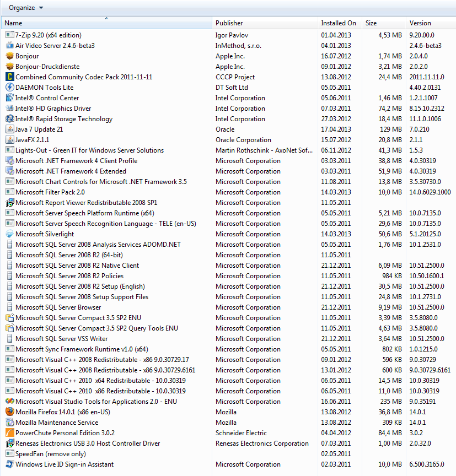Click the Intel HD Graphics Driver icon

pos(10,109)
